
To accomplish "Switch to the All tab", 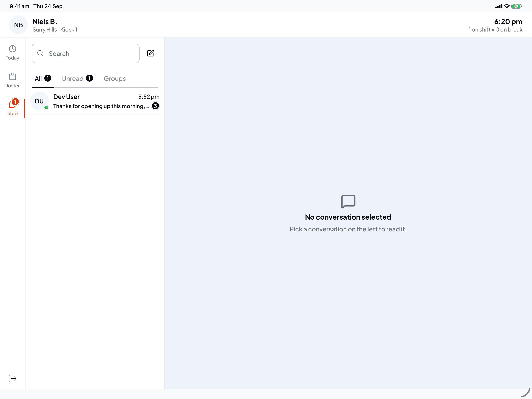I will [x=43, y=79].
